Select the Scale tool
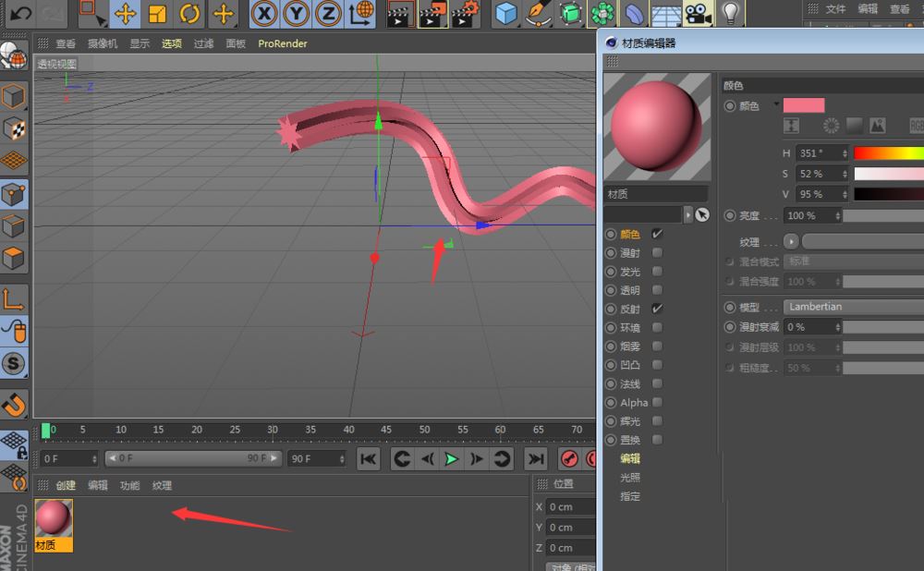This screenshot has width=924, height=571. click(x=158, y=13)
